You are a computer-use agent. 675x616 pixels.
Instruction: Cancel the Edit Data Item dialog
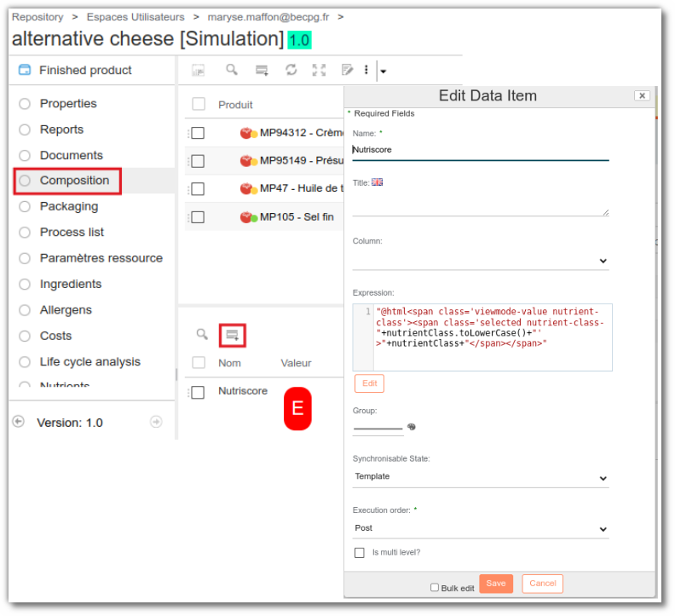(x=542, y=584)
